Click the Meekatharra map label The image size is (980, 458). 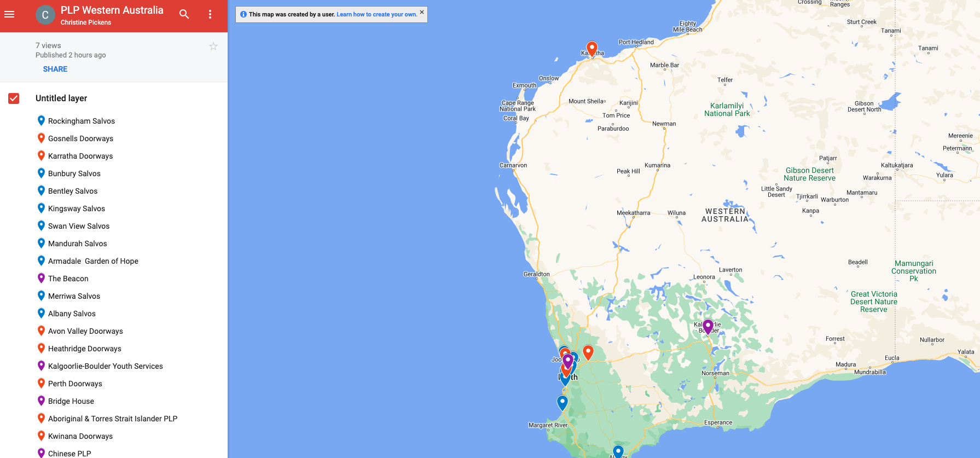[x=634, y=213]
